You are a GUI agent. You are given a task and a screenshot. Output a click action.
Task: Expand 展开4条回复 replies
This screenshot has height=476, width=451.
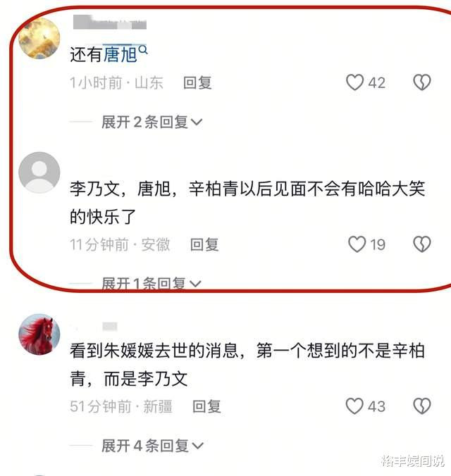(152, 446)
